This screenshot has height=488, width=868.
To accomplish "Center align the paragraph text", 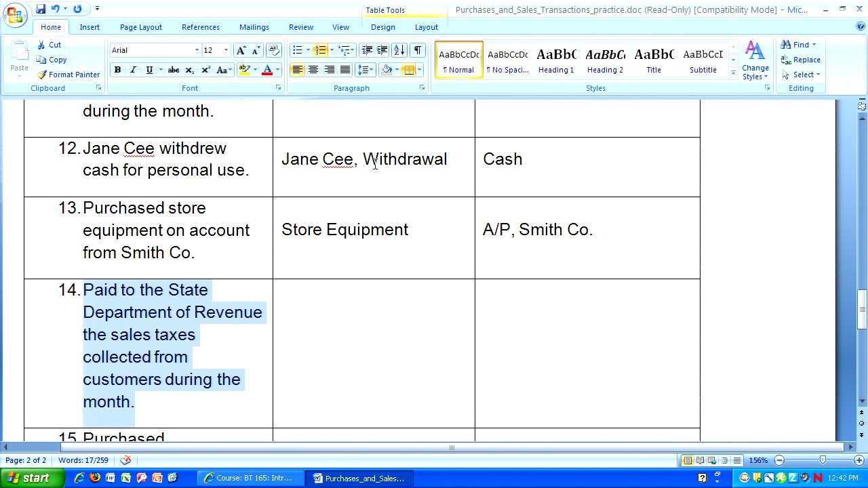I will (x=313, y=70).
